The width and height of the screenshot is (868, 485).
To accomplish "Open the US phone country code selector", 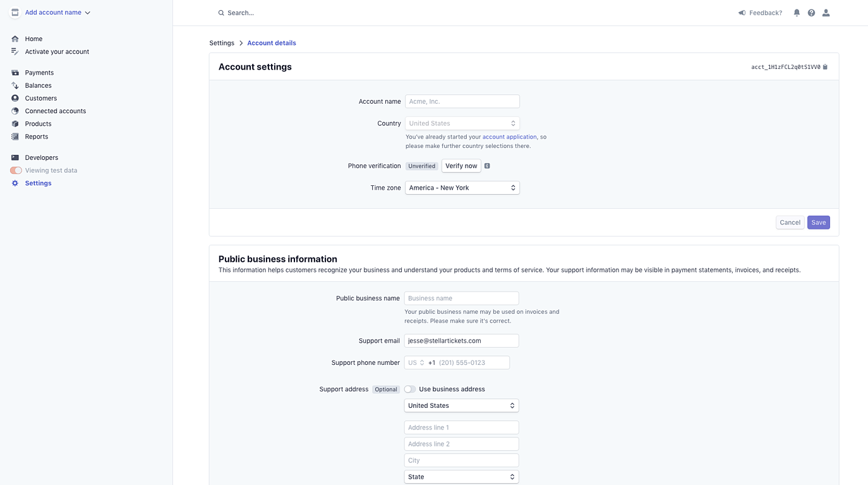I will point(416,363).
